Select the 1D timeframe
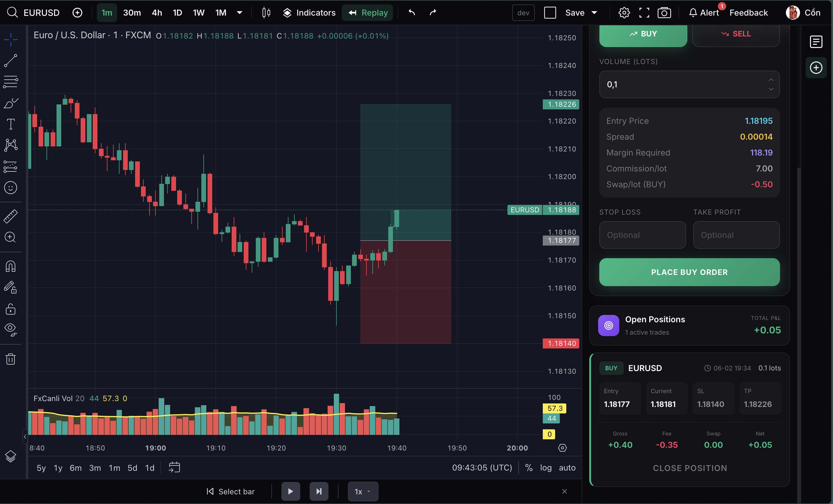This screenshot has width=833, height=504. 177,13
